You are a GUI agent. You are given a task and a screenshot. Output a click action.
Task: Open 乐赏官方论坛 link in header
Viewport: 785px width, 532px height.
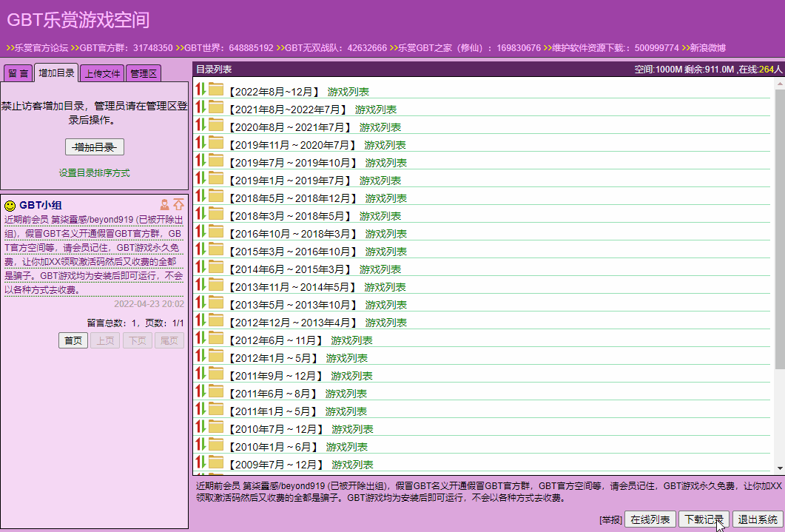tap(41, 48)
